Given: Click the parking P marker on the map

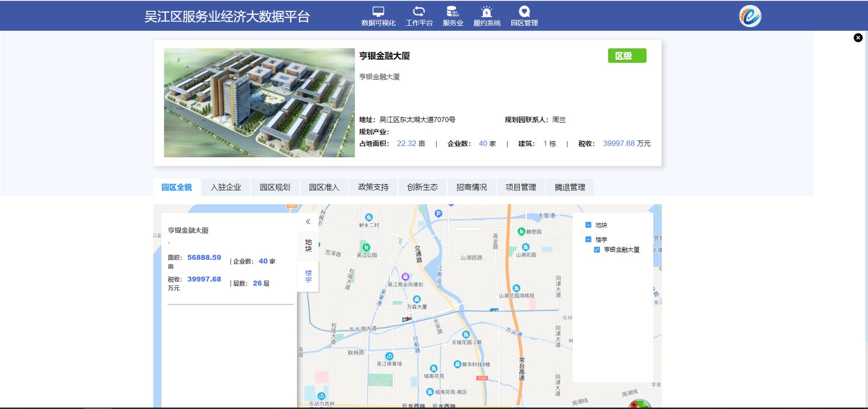Looking at the screenshot, I should point(438,214).
